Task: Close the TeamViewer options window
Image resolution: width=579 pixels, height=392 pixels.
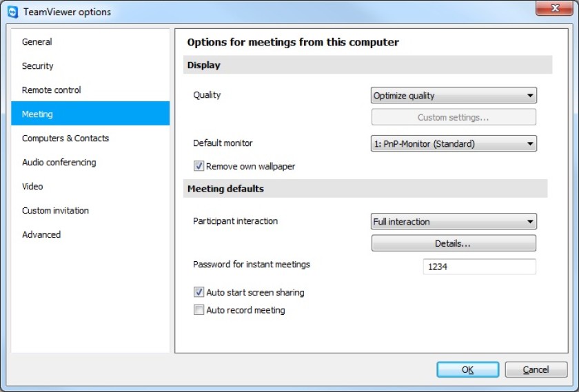Action: tap(554, 8)
